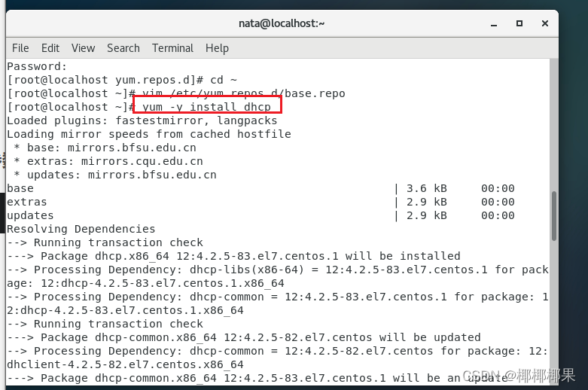Open the Search menu
The height and width of the screenshot is (390, 588).
pyautogui.click(x=123, y=48)
